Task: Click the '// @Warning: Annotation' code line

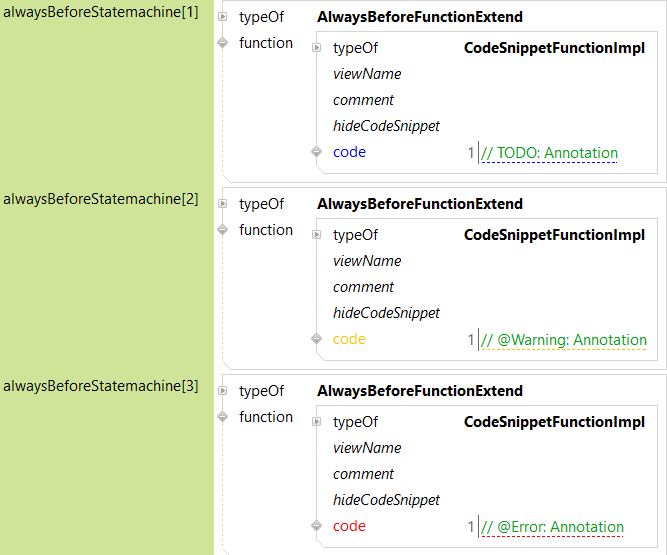Action: tap(564, 340)
